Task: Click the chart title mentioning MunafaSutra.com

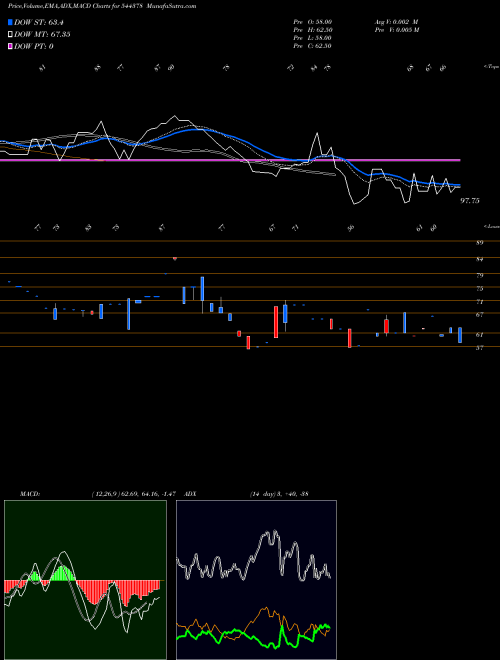Action: (101, 6)
